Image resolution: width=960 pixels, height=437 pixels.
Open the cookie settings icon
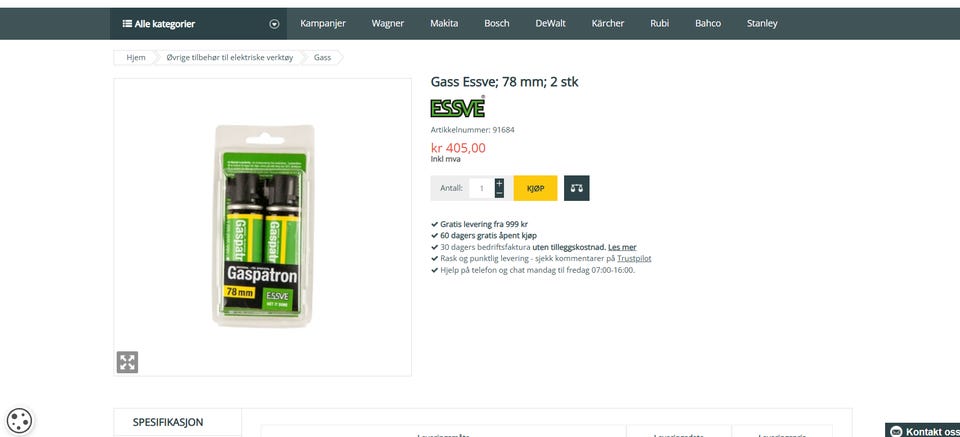click(20, 421)
